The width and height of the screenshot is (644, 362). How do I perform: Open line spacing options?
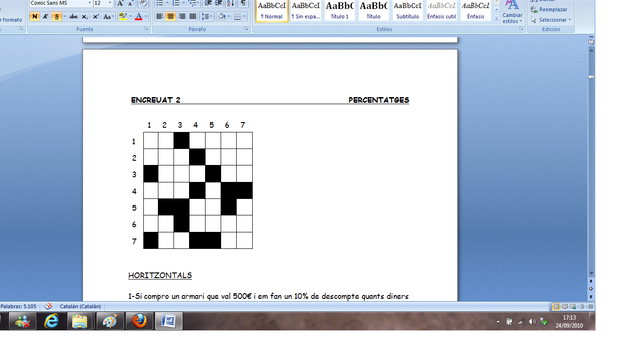point(207,16)
